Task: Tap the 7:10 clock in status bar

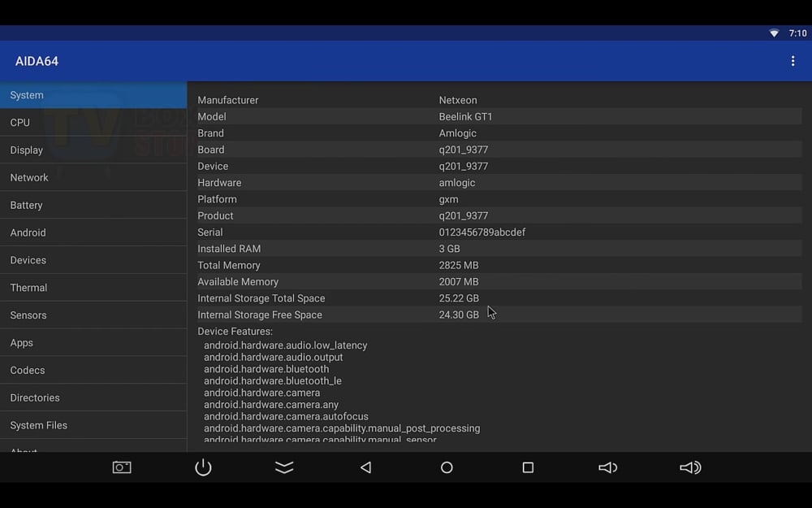Action: 797,33
